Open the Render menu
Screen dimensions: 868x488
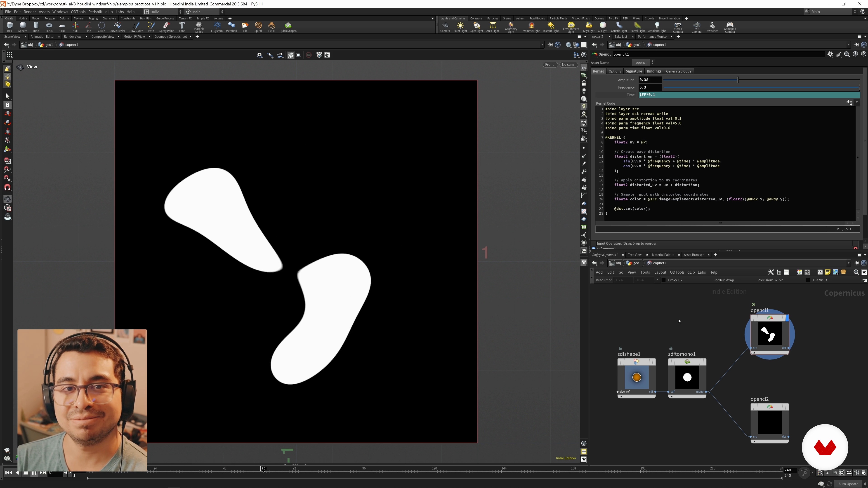point(30,12)
